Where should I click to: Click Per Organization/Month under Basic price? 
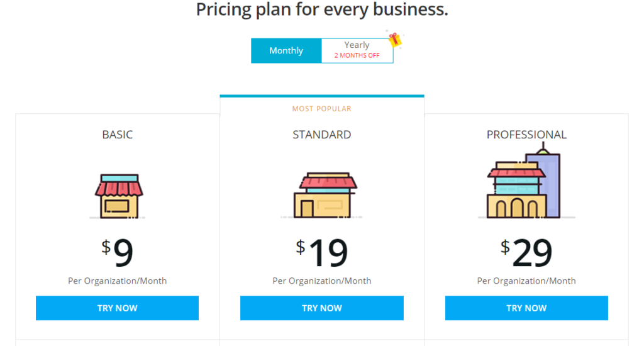(x=118, y=281)
